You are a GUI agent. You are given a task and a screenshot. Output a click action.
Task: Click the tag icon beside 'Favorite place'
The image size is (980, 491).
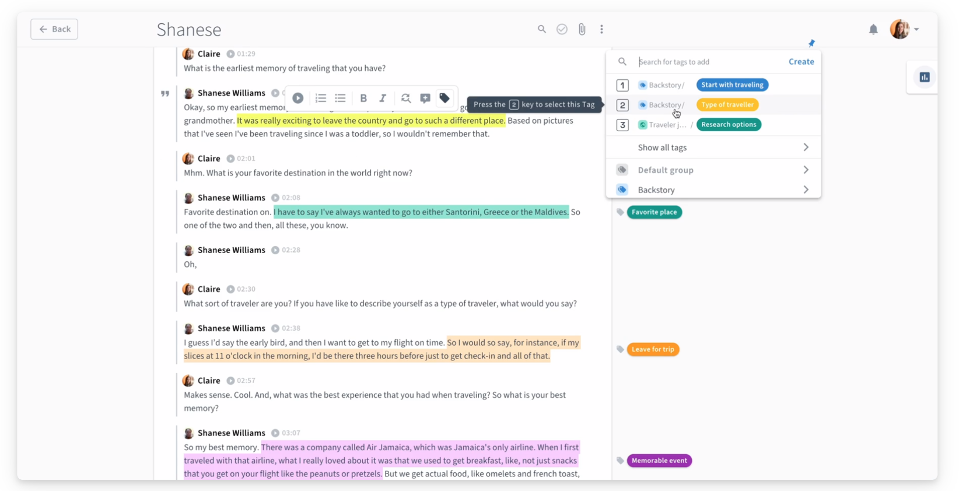pos(620,212)
